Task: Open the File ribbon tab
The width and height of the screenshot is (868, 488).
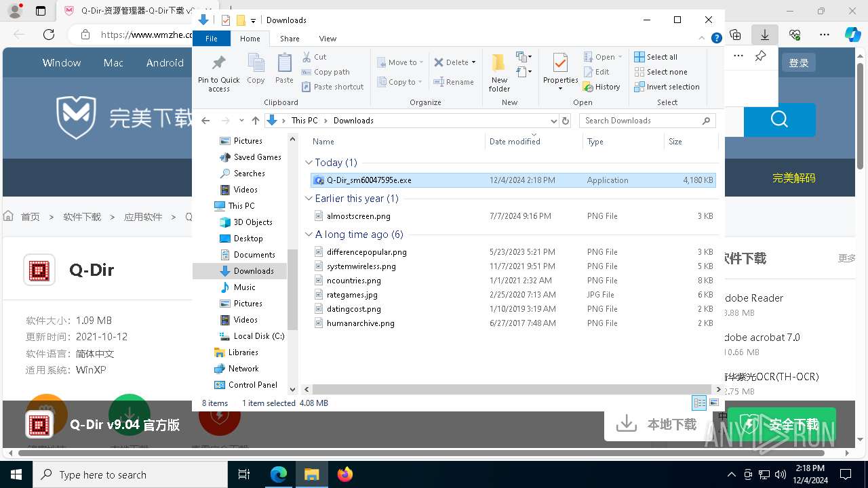Action: [x=212, y=39]
